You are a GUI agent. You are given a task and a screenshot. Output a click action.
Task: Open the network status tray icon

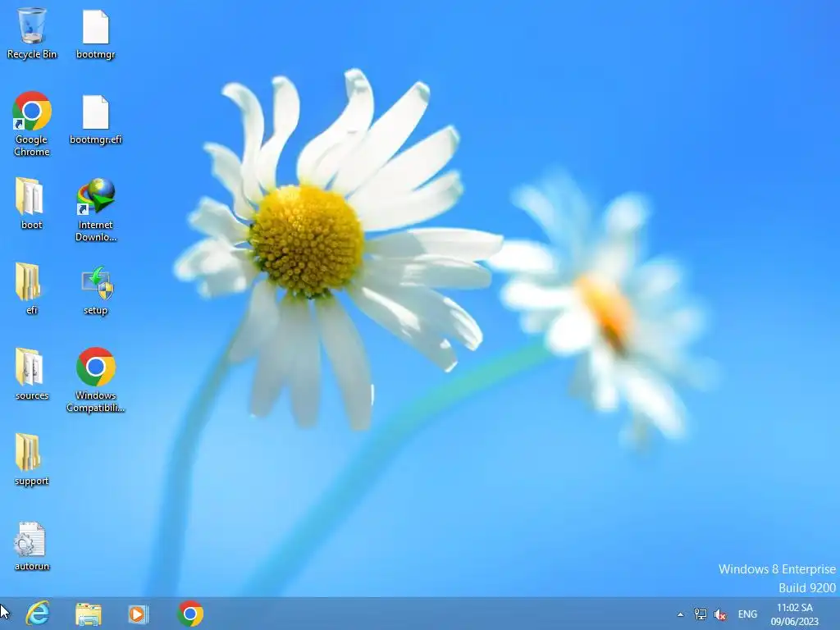click(701, 614)
